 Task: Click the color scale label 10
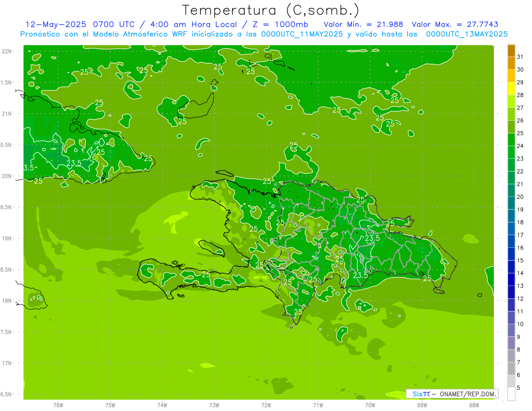520,324
